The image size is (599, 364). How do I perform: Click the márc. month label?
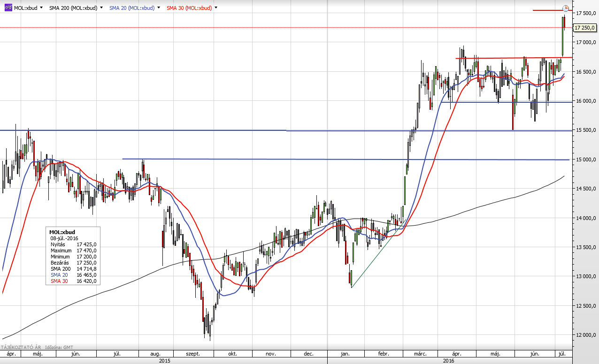click(421, 354)
